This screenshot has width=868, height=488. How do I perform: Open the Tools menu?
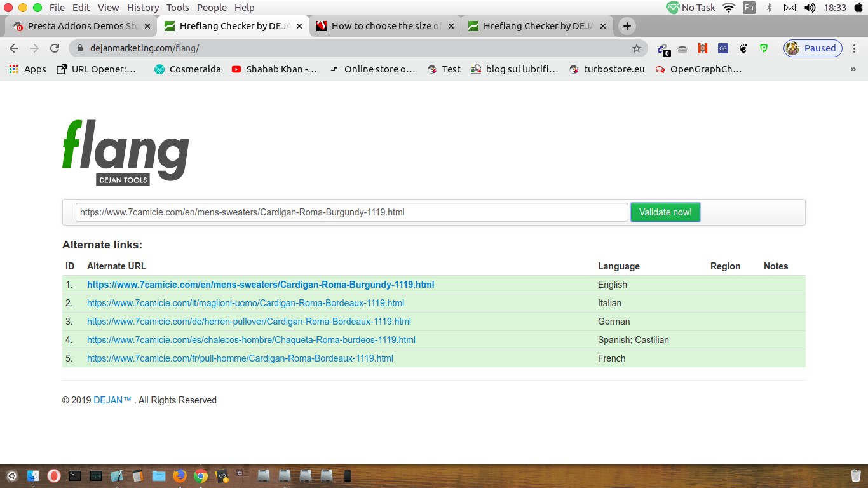(x=178, y=8)
